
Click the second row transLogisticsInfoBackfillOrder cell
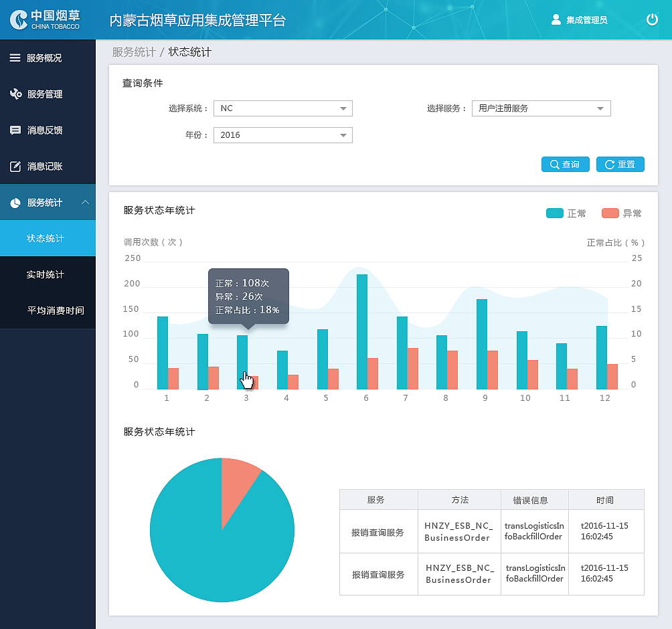[535, 573]
